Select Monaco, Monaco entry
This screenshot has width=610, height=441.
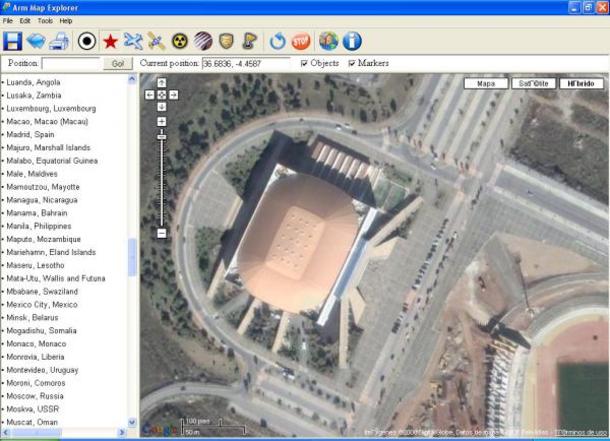pos(36,344)
